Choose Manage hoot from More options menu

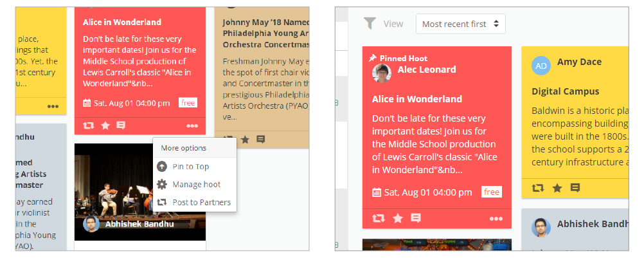click(195, 185)
